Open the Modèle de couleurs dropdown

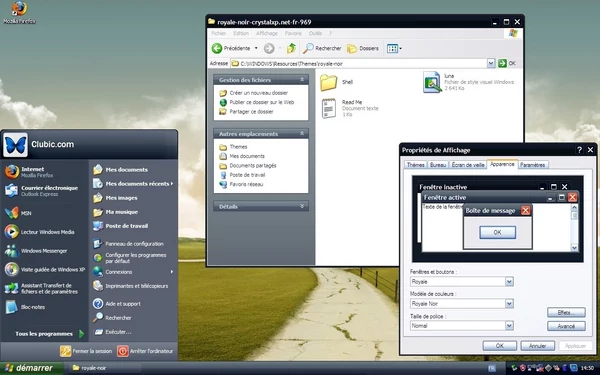click(509, 304)
